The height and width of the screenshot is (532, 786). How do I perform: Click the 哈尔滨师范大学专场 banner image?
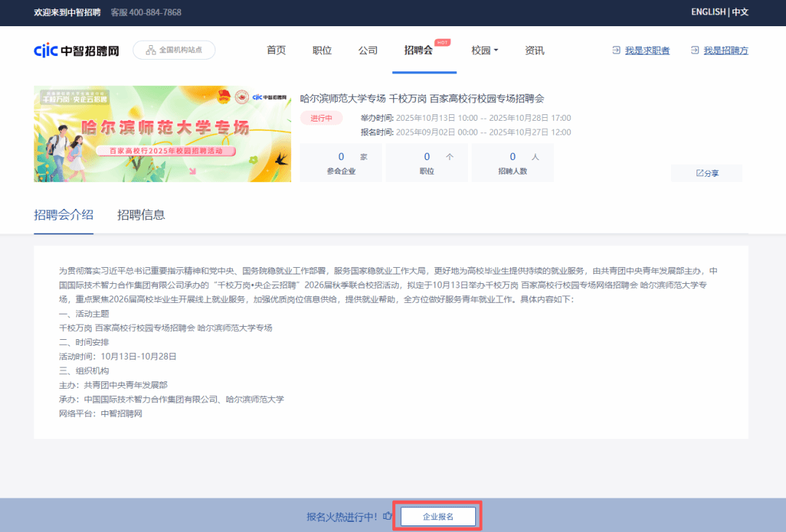click(x=162, y=134)
